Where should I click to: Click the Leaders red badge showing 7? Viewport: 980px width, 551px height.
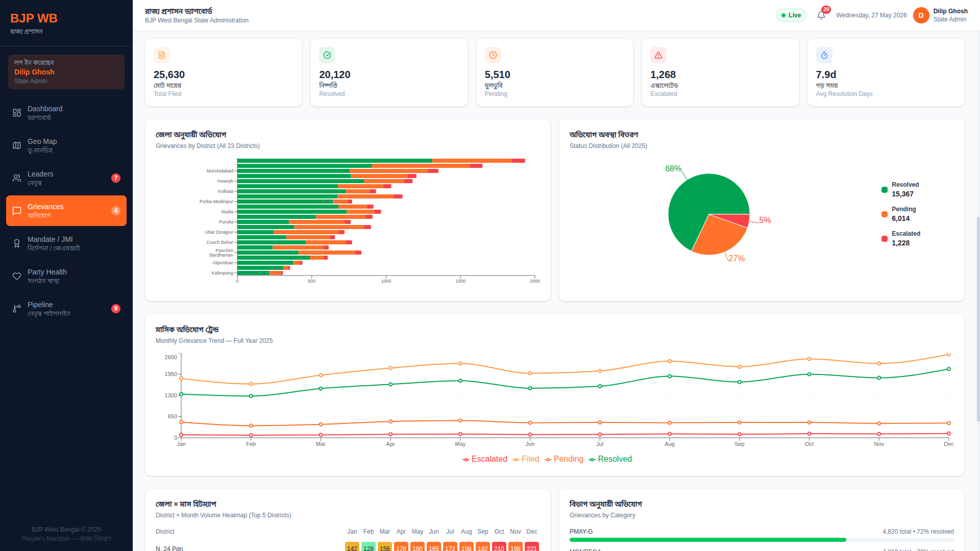116,178
